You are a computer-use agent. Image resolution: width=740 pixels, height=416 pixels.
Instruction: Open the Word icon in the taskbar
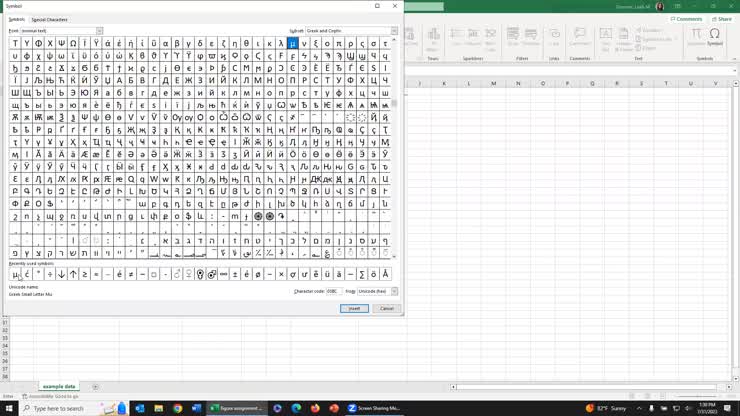(196, 408)
